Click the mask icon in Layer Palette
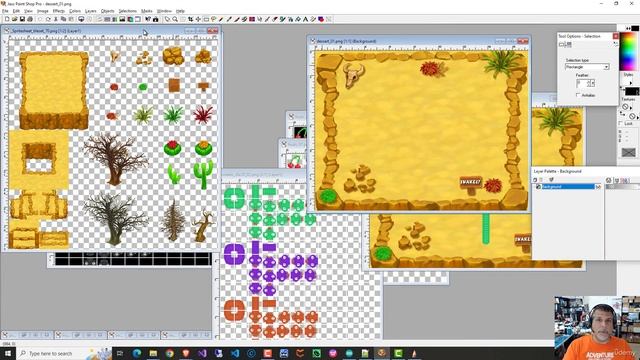The image size is (640, 360). [551, 180]
